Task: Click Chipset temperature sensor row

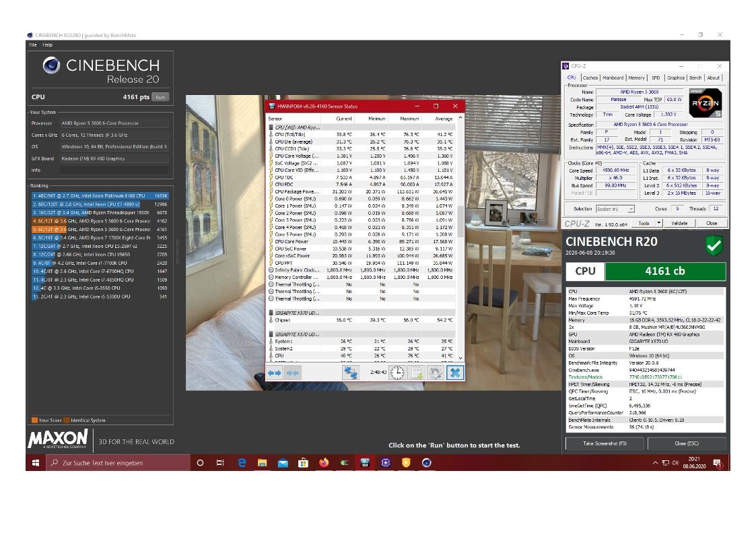Action: 361,320
